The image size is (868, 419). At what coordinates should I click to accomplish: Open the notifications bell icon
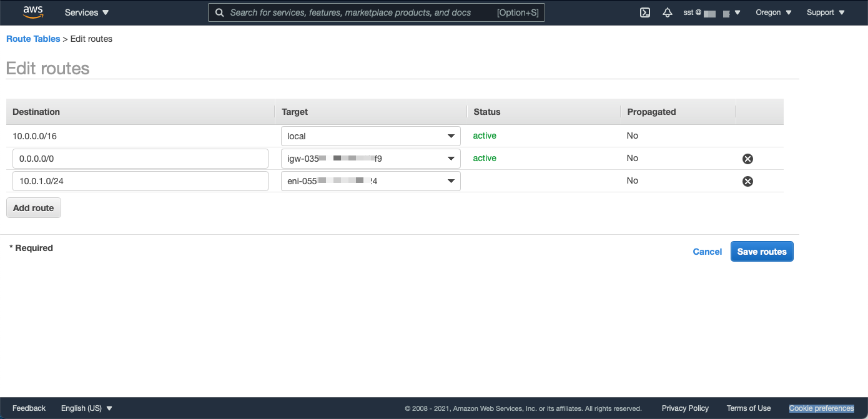point(668,12)
